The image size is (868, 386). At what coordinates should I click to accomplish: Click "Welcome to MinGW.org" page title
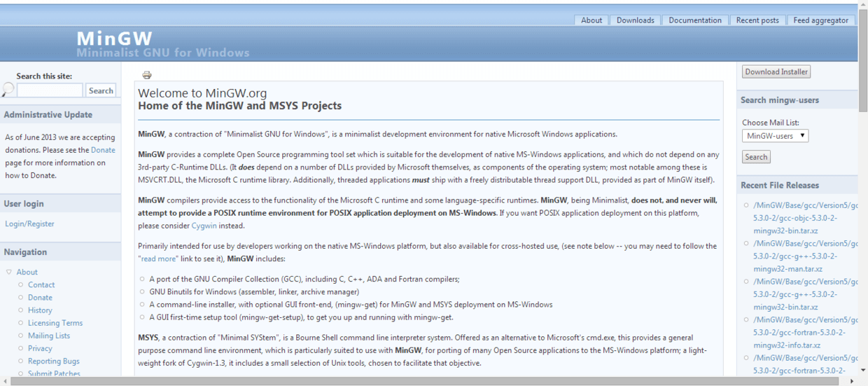click(202, 93)
